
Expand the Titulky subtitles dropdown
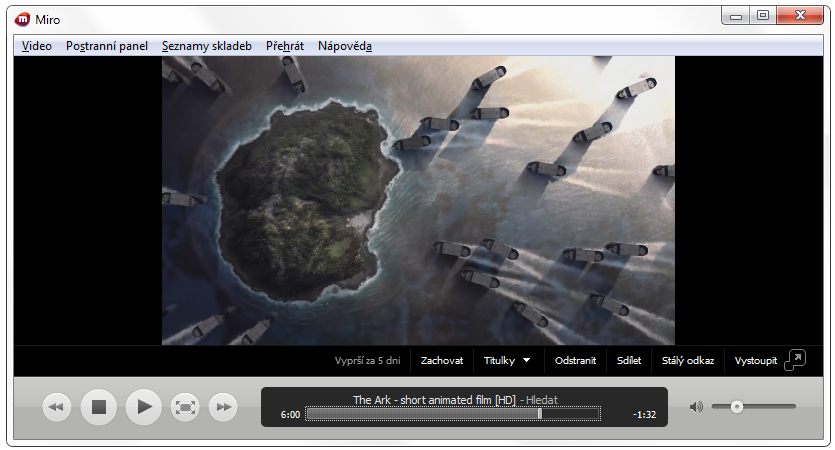507,361
